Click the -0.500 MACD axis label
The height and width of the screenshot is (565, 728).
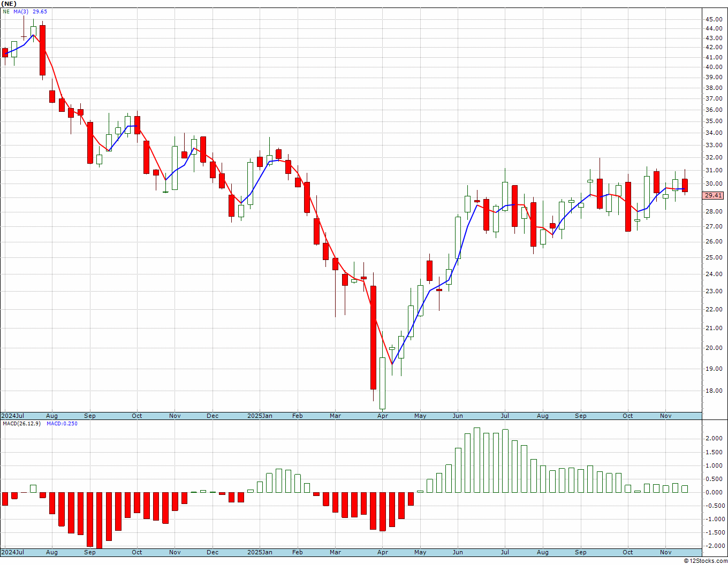(714, 506)
